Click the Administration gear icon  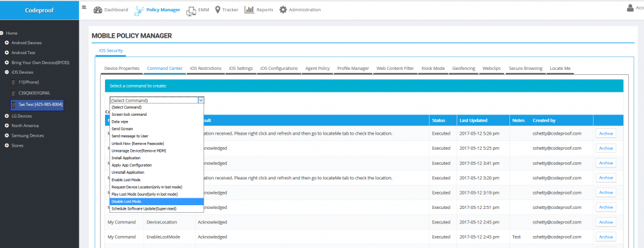(283, 10)
